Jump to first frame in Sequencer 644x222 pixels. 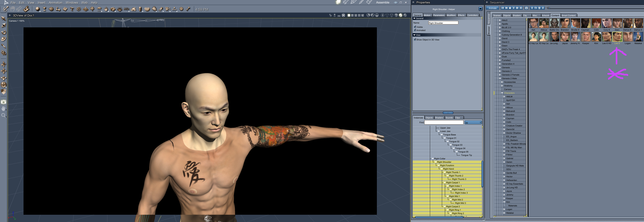pyautogui.click(x=502, y=8)
